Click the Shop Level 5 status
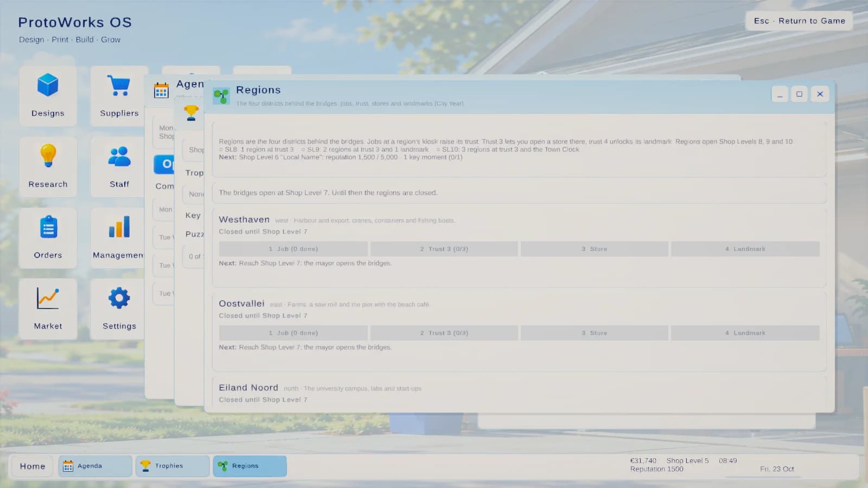Screen dimensions: 868x488 [687, 460]
